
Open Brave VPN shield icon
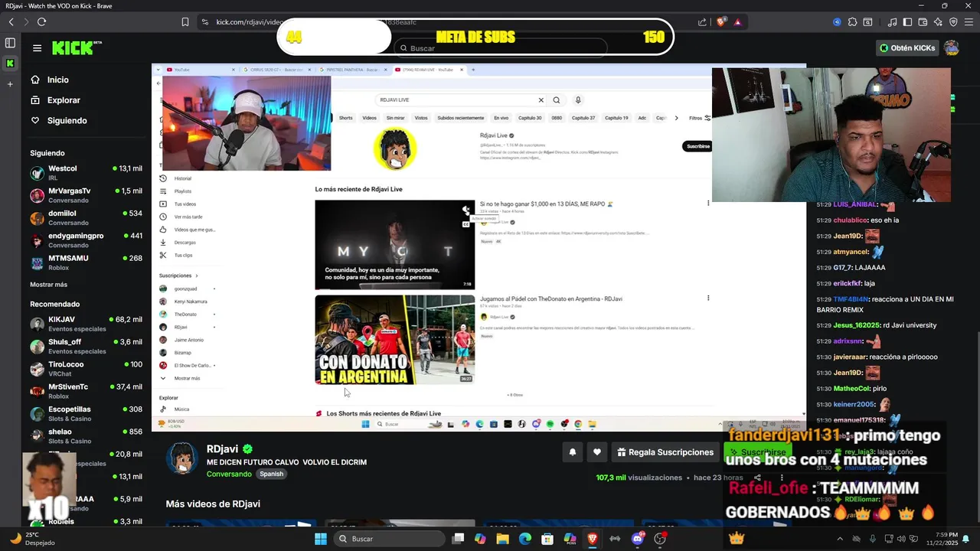point(952,22)
